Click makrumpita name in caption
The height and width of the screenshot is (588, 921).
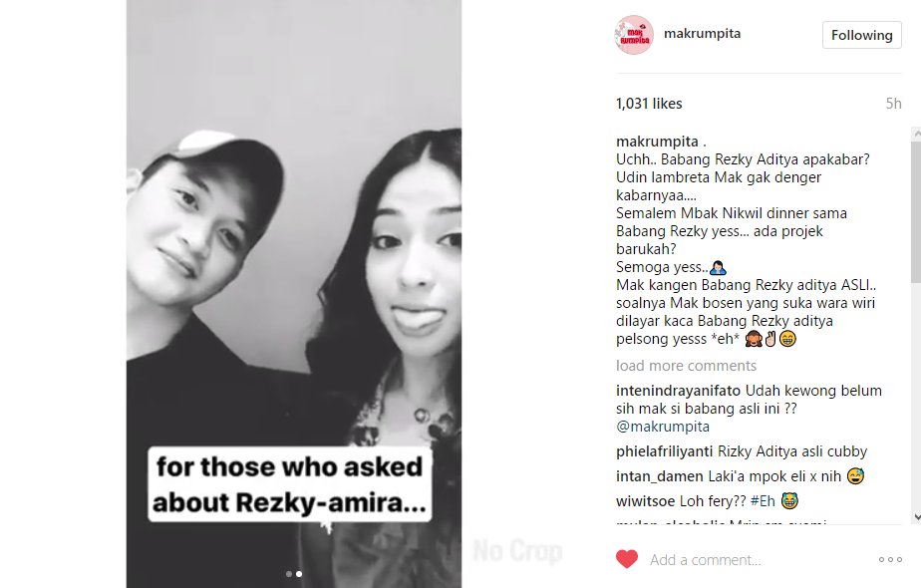click(657, 142)
